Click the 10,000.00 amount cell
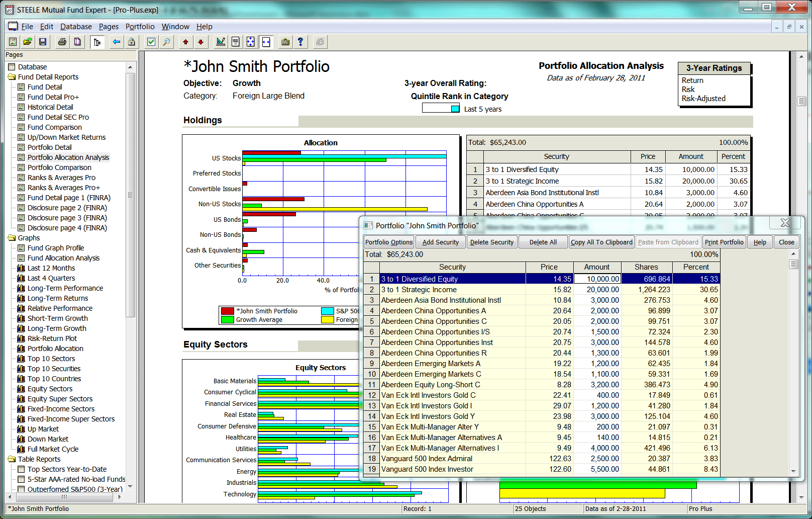Viewport: 812px width, 519px height. point(597,279)
